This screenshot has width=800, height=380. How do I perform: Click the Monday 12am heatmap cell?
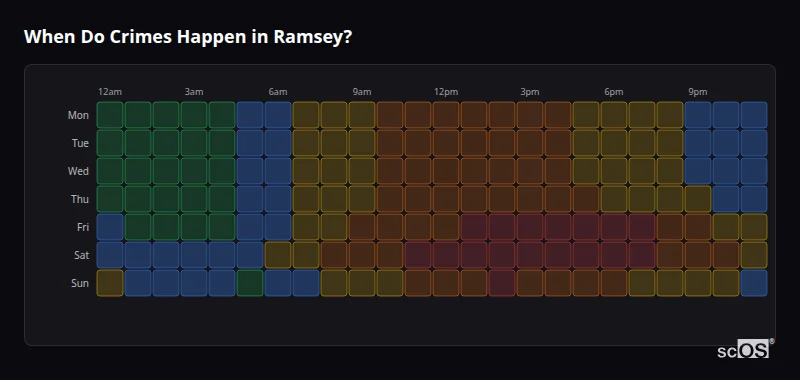[110, 115]
